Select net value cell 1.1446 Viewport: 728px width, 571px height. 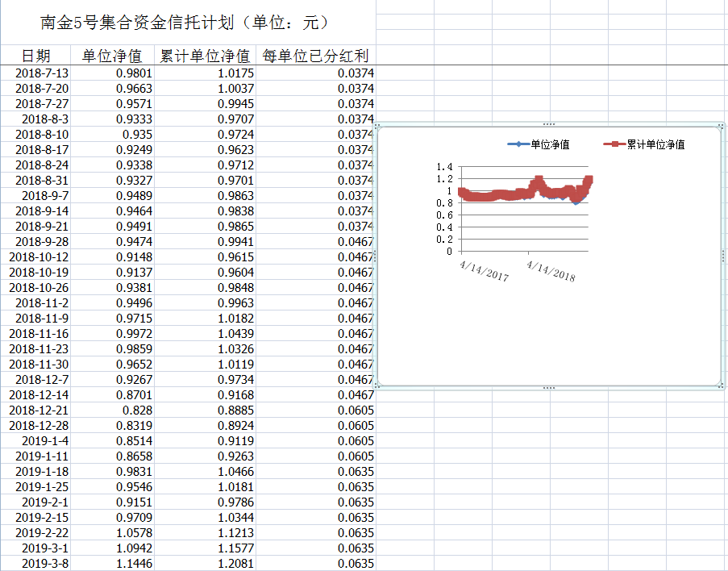112,564
